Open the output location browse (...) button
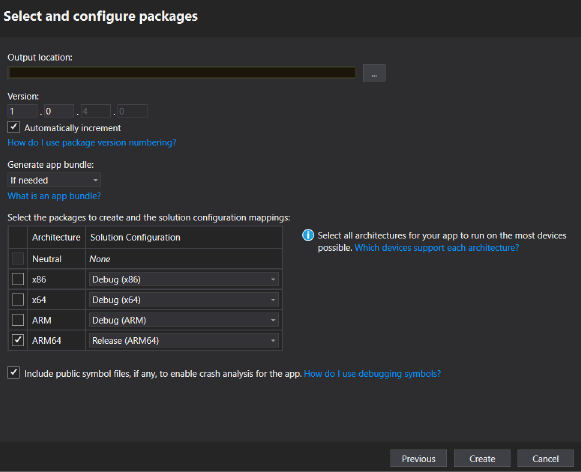Screen dimensions: 581x472 pyautogui.click(x=374, y=73)
